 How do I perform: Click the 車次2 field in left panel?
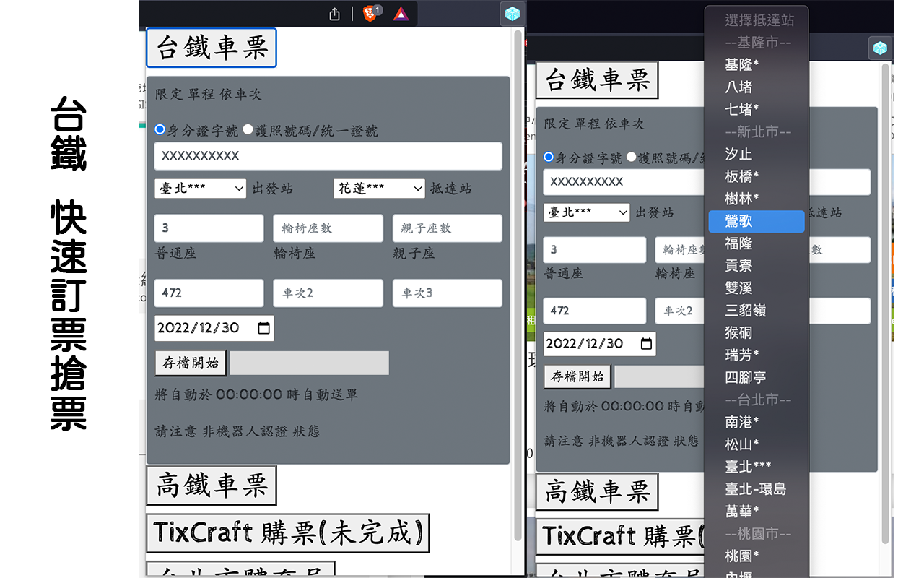point(328,293)
